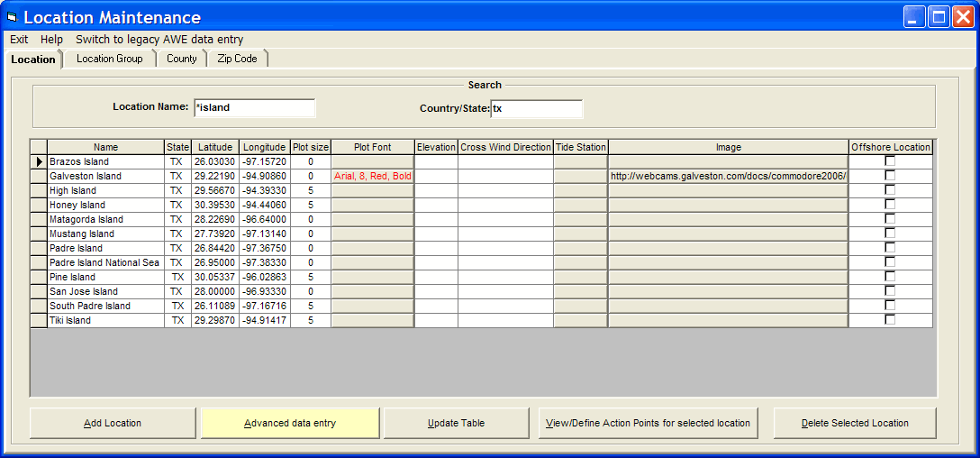
Task: Choose Switch to legacy AWE data entry
Action: (x=159, y=40)
